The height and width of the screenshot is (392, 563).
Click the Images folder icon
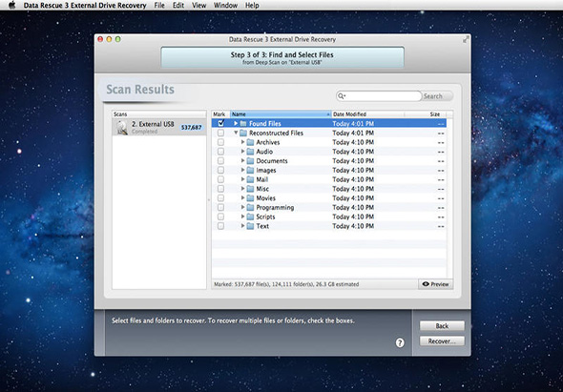point(250,171)
